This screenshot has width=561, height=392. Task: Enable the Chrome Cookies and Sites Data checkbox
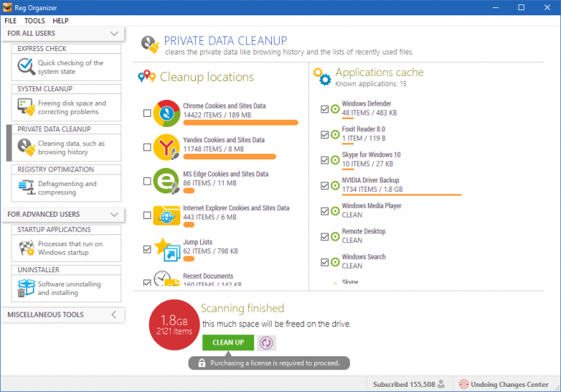(148, 113)
